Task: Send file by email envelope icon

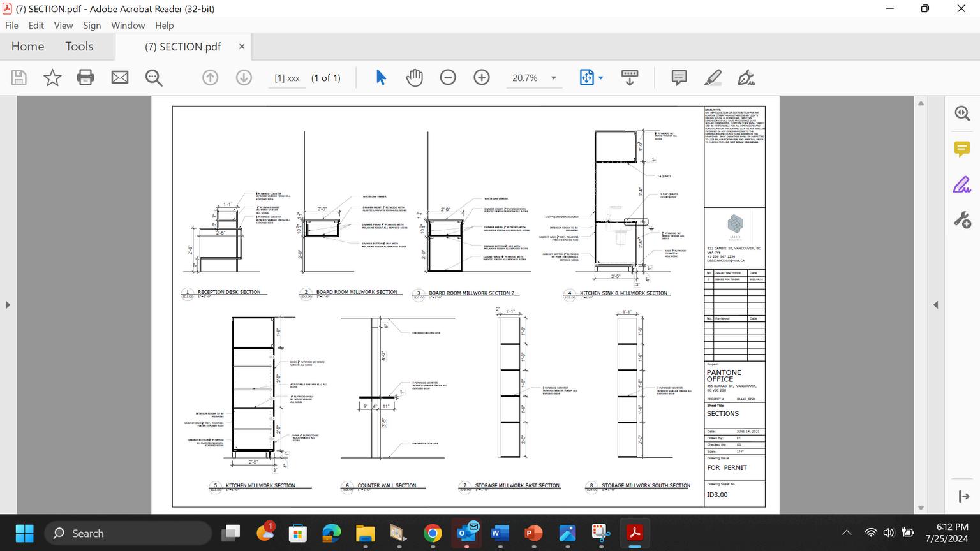Action: (120, 78)
